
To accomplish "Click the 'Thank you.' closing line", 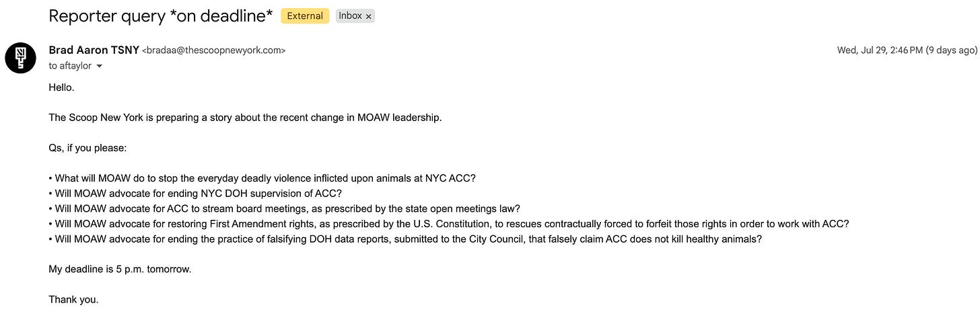I will 73,299.
